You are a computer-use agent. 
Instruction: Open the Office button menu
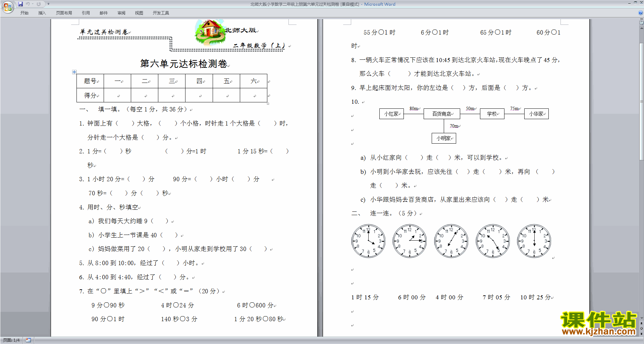point(7,7)
